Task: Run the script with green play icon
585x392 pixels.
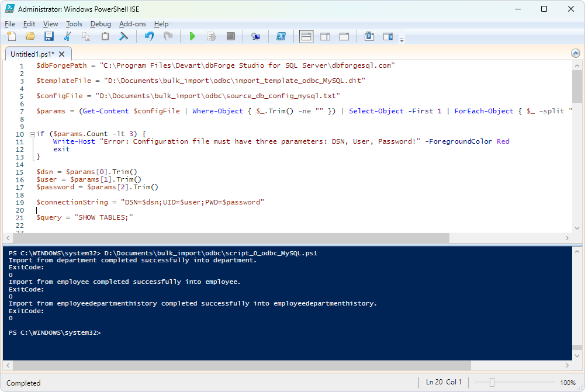Action: pos(192,36)
